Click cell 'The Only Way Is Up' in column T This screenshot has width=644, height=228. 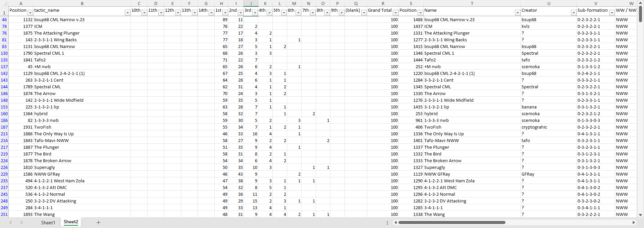click(x=472, y=134)
